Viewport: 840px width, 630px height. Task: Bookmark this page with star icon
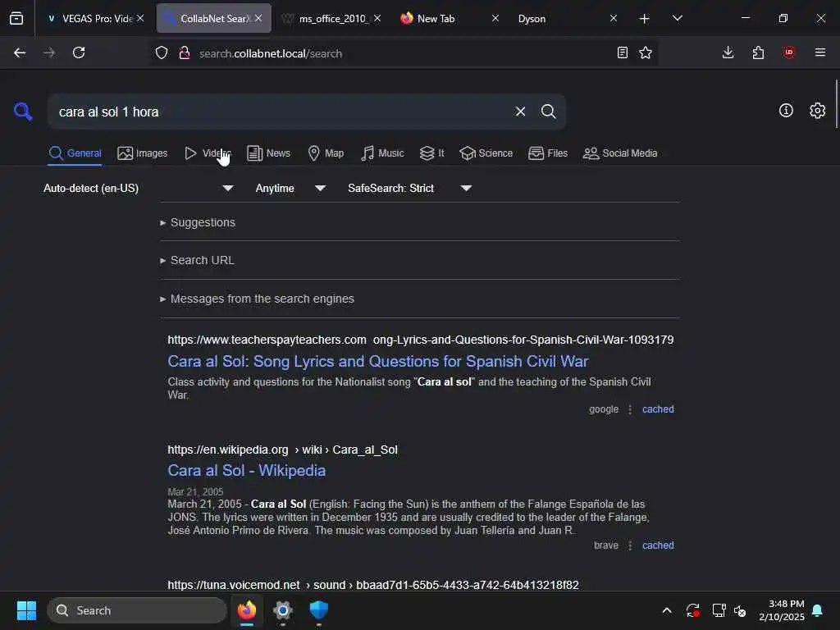click(646, 52)
